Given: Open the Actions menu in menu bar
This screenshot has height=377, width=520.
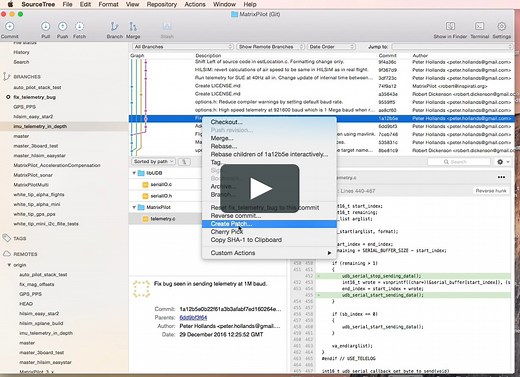Looking at the screenshot, I should click(195, 4).
